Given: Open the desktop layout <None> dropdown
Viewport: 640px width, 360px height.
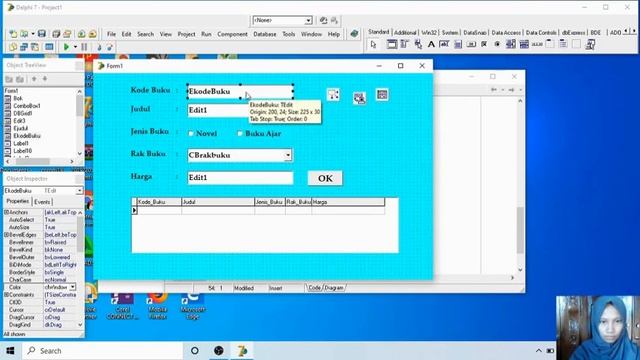Looking at the screenshot, I should coord(308,20).
